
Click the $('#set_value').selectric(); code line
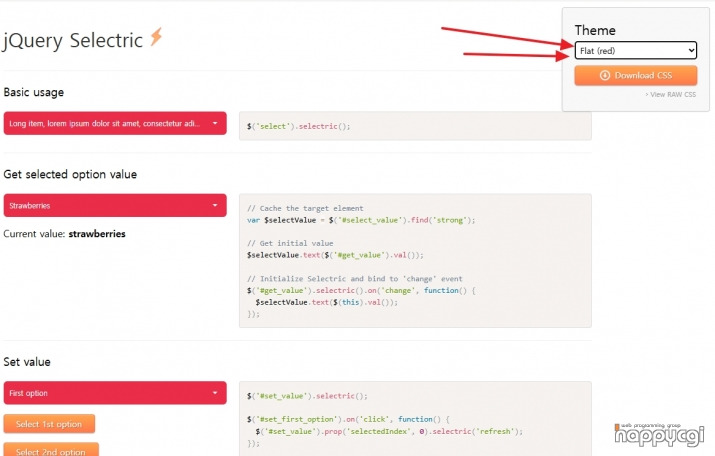pos(307,396)
